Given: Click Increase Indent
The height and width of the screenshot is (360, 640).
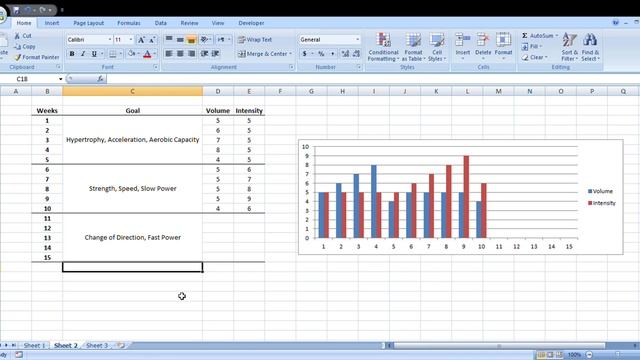Looking at the screenshot, I should 216,53.
